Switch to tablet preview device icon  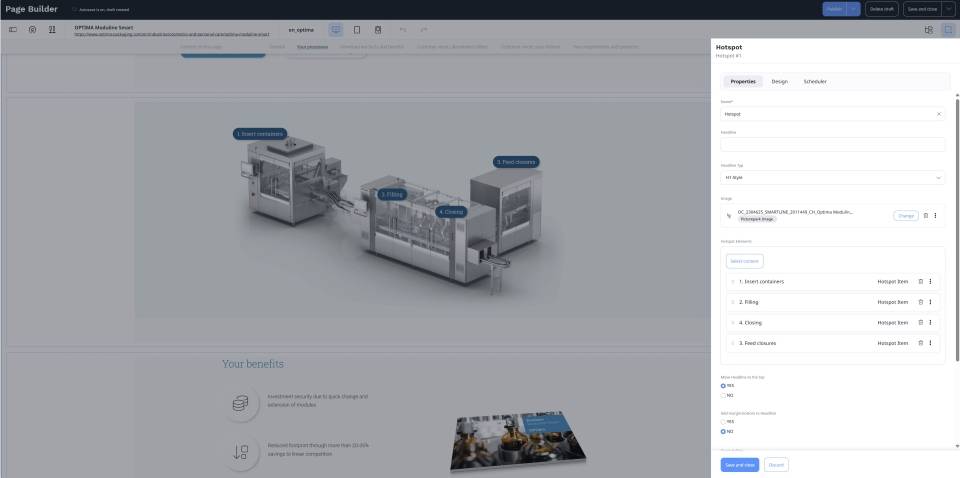pos(357,30)
